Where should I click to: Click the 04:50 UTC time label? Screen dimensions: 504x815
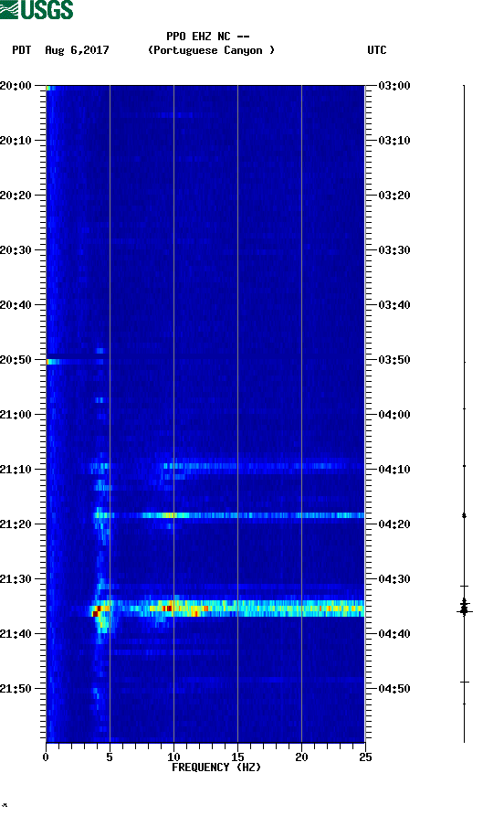tap(394, 689)
